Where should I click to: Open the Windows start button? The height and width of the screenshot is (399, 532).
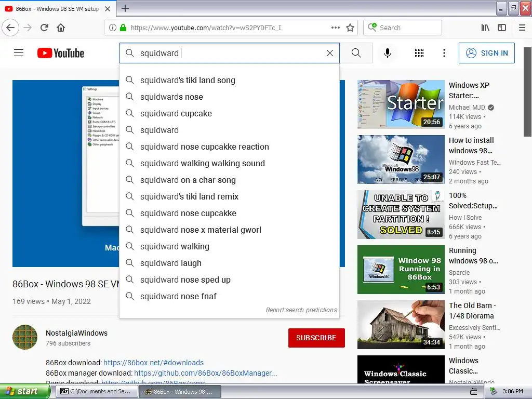(x=24, y=391)
